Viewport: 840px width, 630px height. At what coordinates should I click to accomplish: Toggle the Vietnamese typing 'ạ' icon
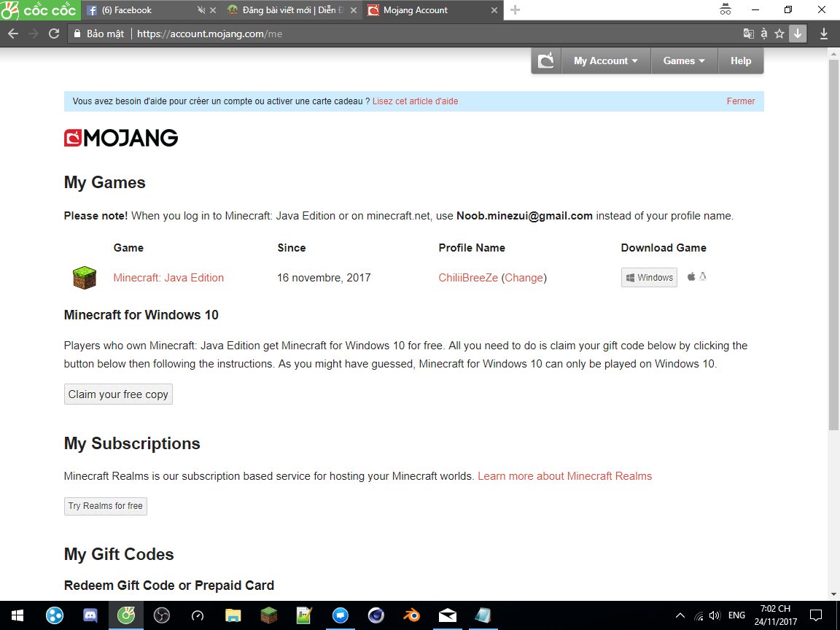pos(764,34)
